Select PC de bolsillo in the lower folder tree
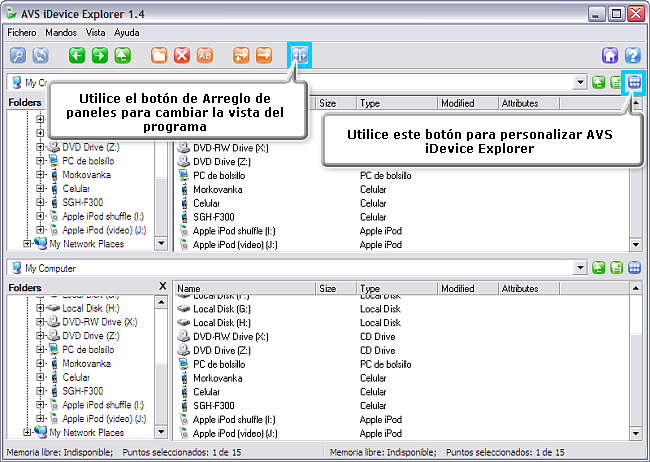 88,350
